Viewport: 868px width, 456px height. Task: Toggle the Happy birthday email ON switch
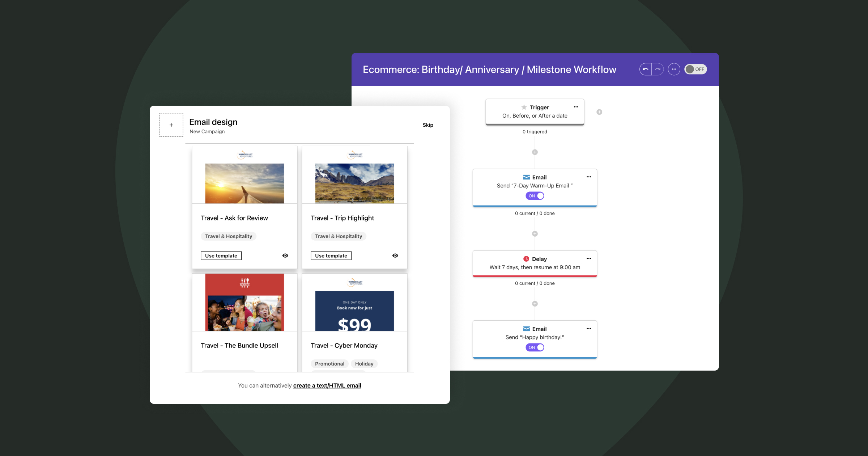(535, 347)
